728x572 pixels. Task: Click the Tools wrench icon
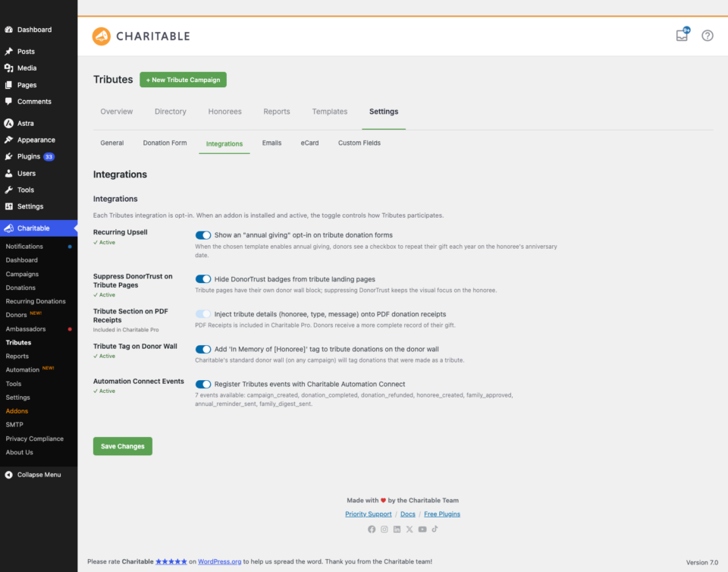tap(8, 190)
